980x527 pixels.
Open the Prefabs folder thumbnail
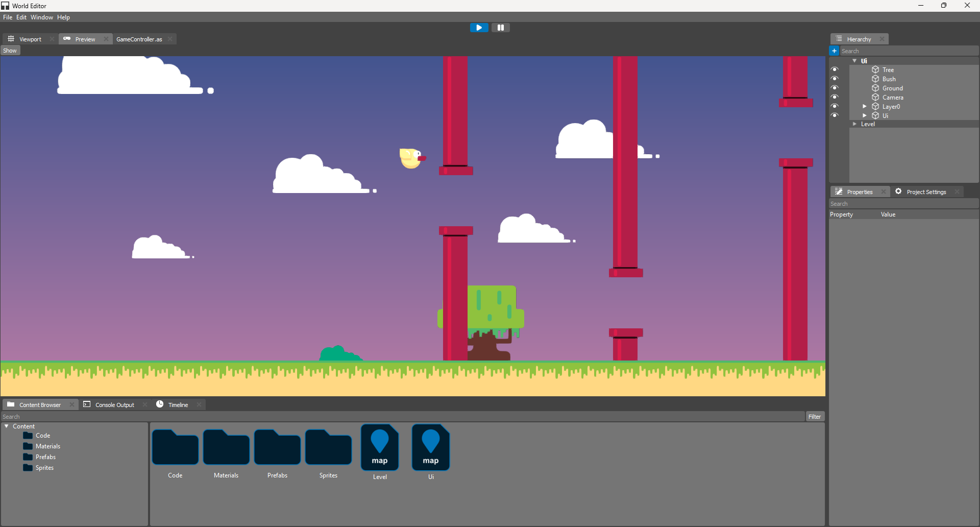[277, 447]
